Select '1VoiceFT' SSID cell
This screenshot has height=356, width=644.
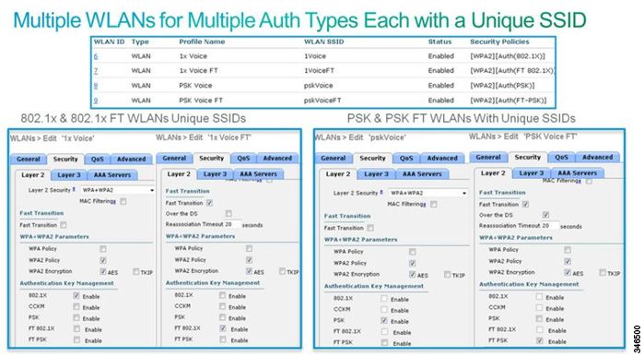[319, 71]
